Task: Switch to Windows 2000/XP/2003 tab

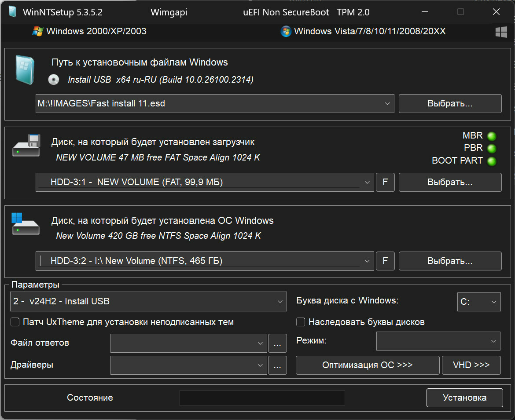Action: [89, 31]
